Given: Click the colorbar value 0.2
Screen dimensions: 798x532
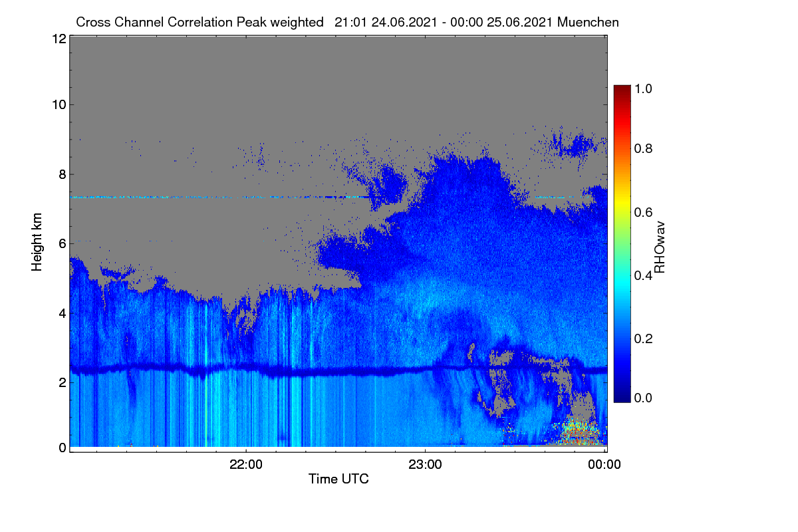Looking at the screenshot, I should (x=643, y=338).
